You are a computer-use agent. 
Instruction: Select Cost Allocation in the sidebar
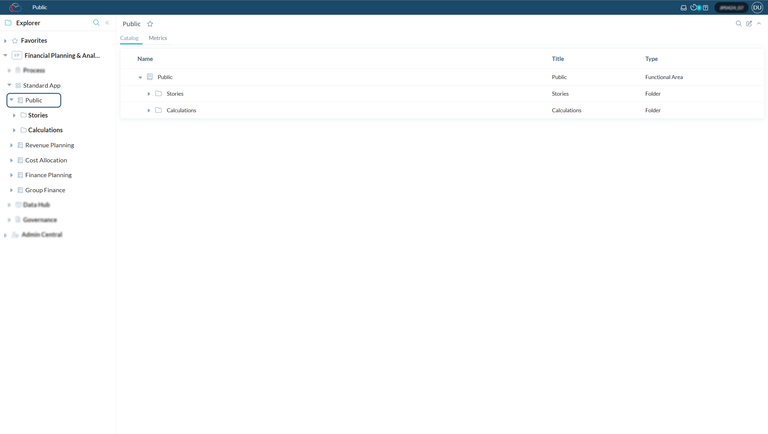click(46, 160)
